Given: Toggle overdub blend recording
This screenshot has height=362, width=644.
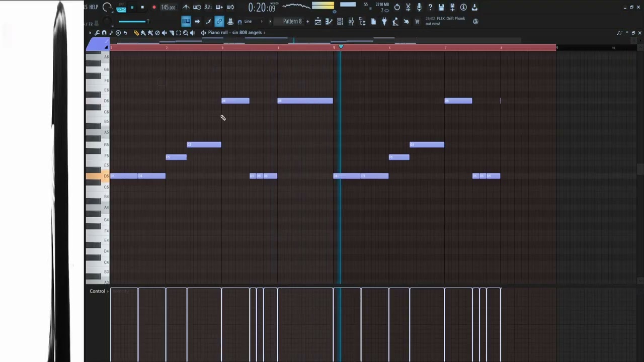Looking at the screenshot, I should point(219,7).
